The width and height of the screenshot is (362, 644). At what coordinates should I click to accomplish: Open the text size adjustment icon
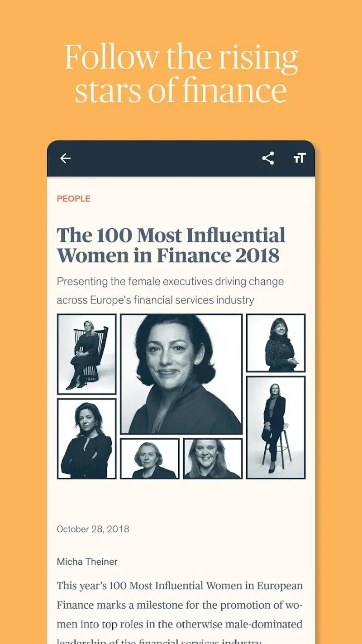click(x=300, y=158)
